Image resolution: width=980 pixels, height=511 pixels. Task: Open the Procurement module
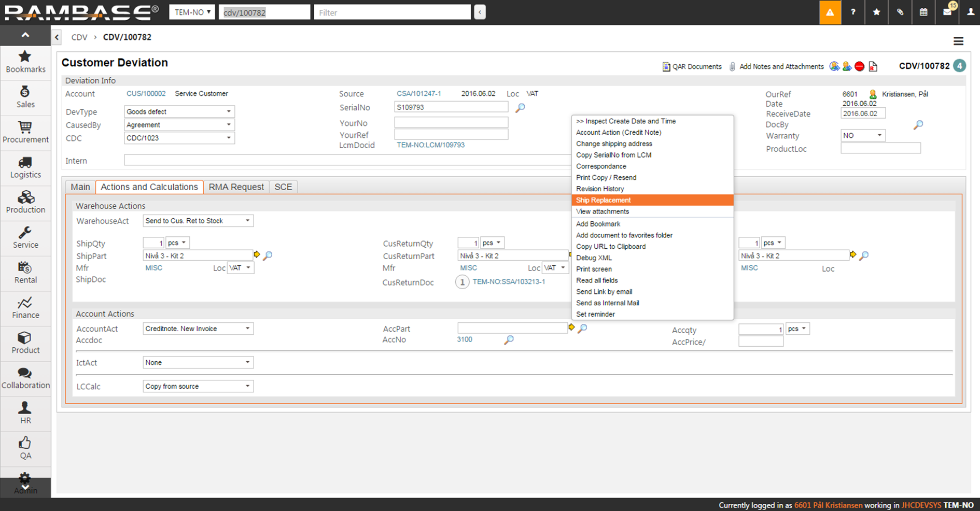[25, 133]
